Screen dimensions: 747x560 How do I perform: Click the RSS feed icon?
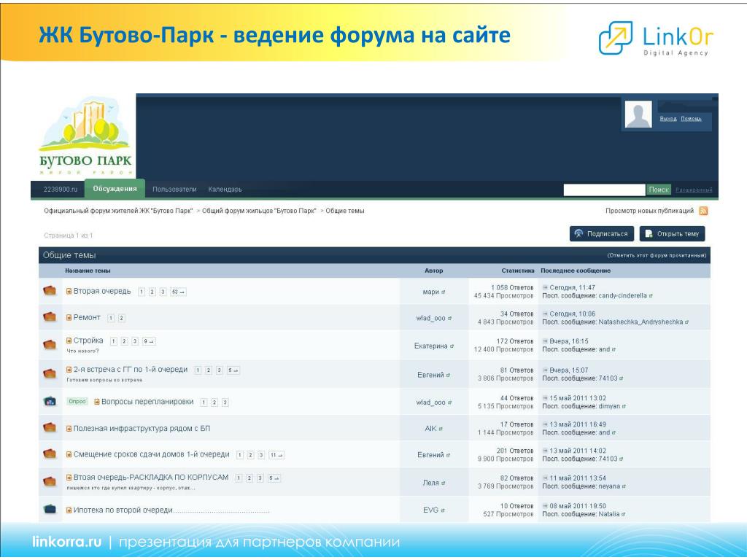(703, 211)
